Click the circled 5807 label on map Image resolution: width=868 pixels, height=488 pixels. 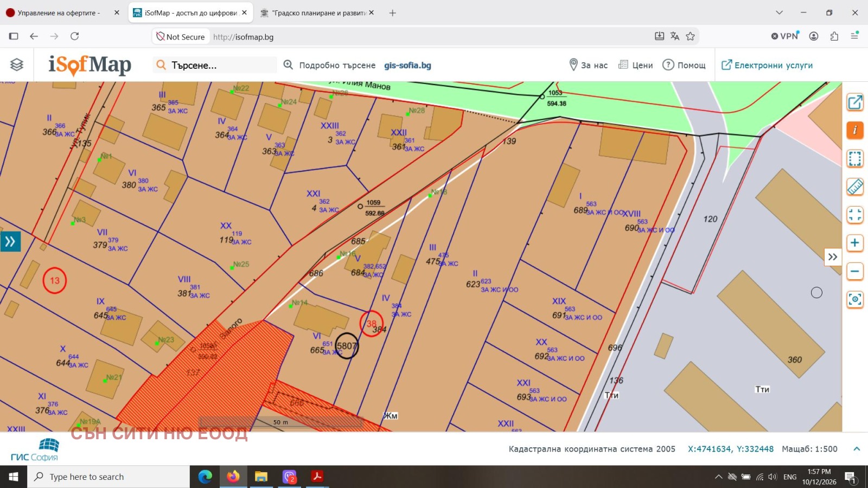point(347,346)
